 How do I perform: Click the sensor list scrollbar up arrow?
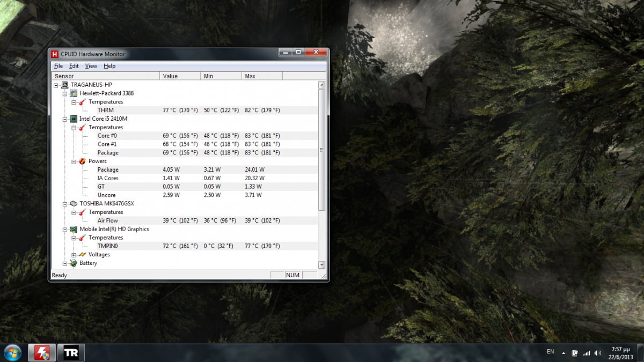pos(321,85)
